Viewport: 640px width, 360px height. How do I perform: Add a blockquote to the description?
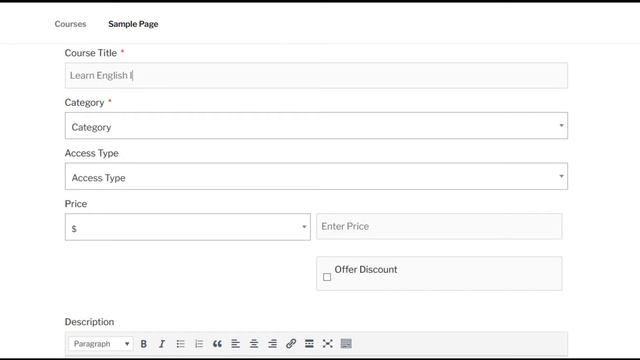[x=217, y=344]
